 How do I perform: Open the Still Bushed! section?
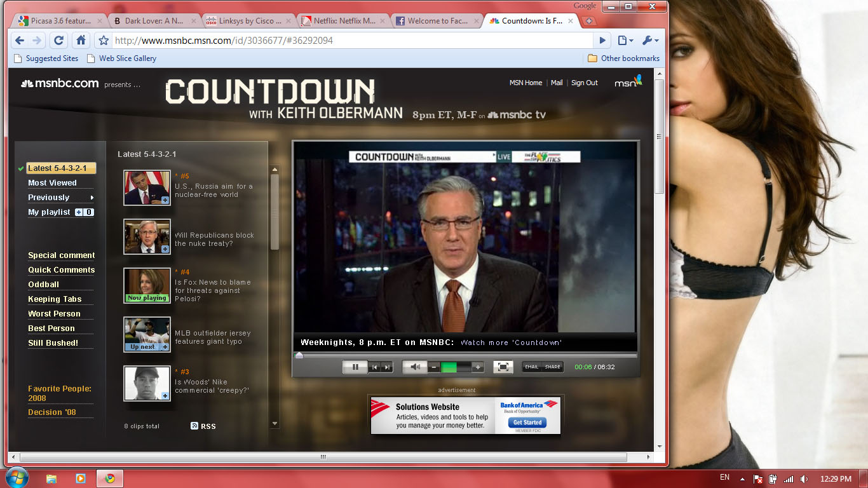pos(53,343)
